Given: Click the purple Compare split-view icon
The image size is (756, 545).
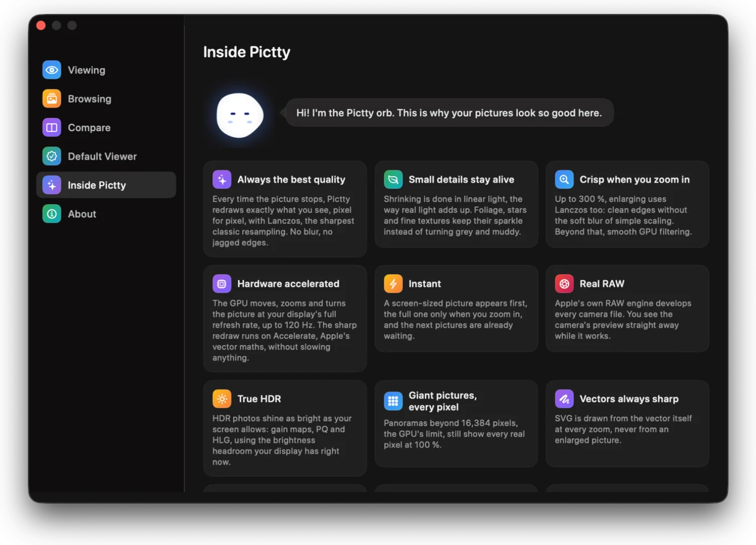Looking at the screenshot, I should coord(52,127).
